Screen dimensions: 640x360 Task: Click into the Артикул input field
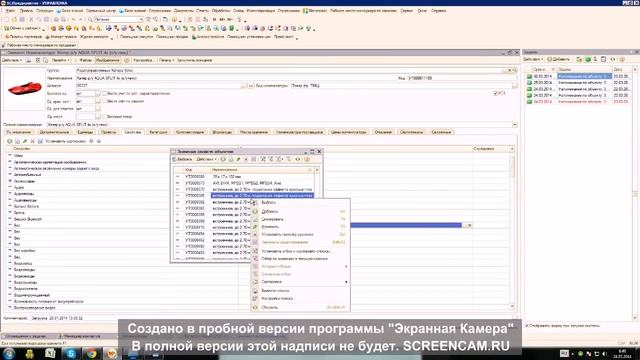pos(158,86)
